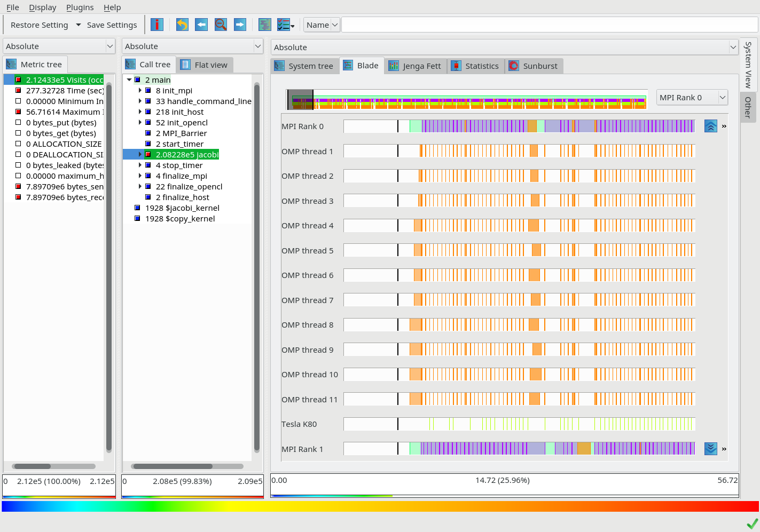
Task: Open the Name search type dropdown
Action: coord(322,25)
